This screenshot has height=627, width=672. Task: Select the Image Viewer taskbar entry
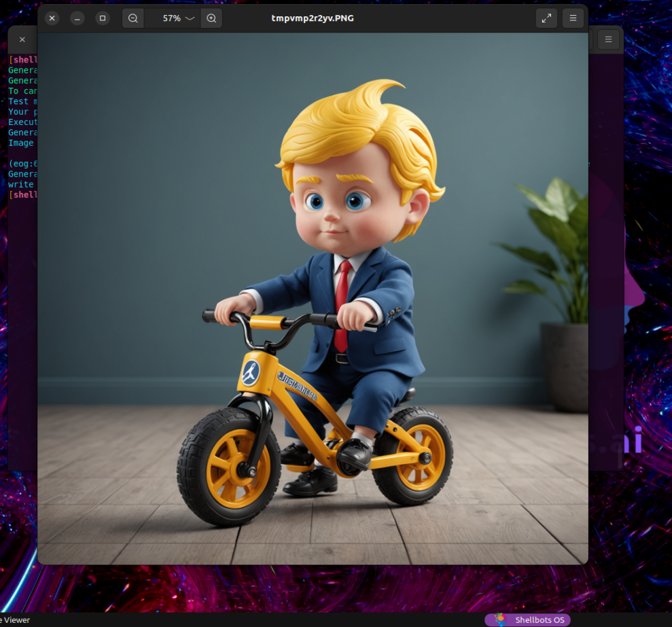coord(14,620)
